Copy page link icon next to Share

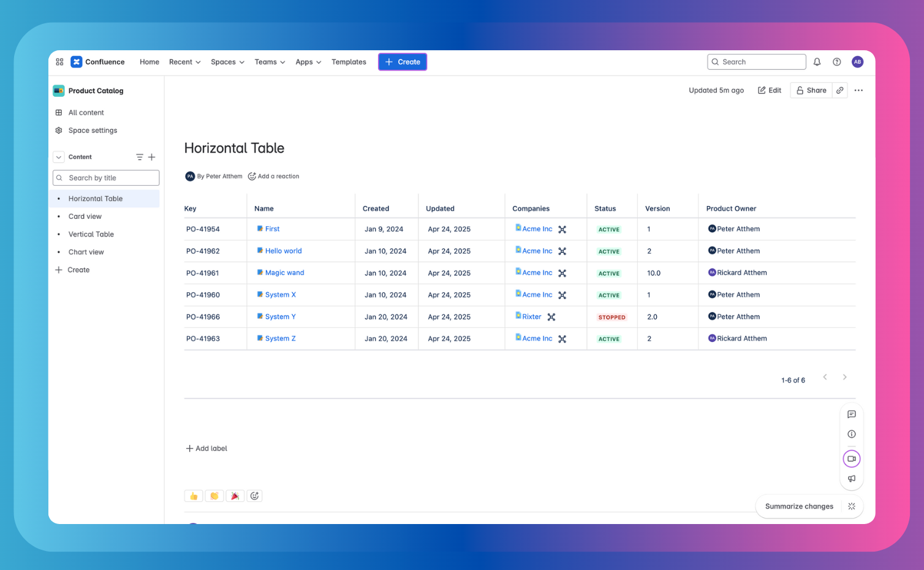840,90
